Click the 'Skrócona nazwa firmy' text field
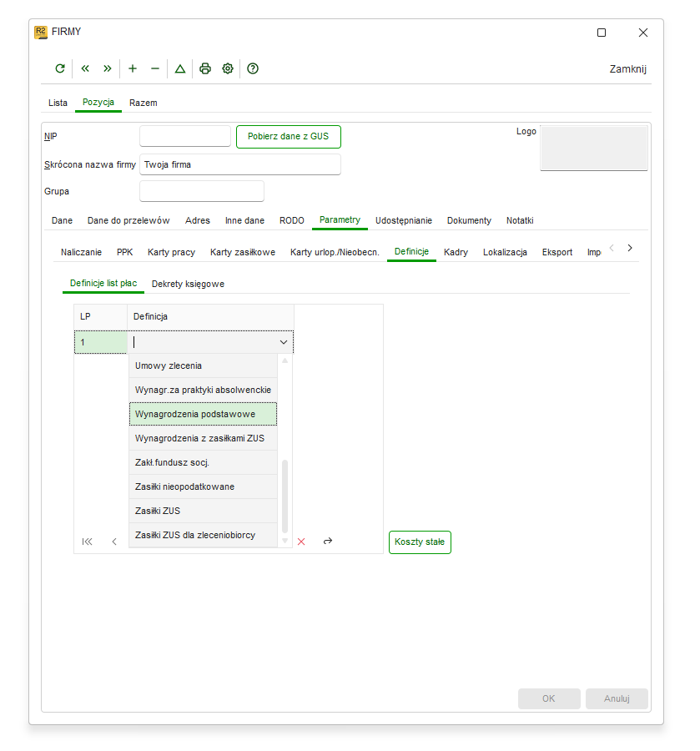The width and height of the screenshot is (700, 751). pos(240,164)
